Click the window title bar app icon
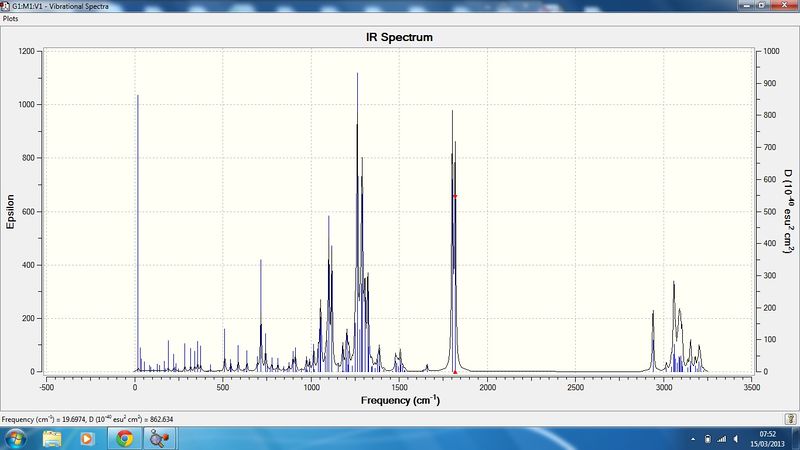The width and height of the screenshot is (800, 450). (5, 6)
